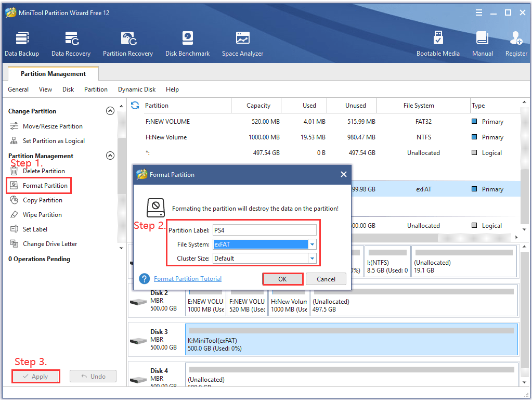The image size is (532, 400).
Task: Click sidebar scroll up arrow
Action: (122, 106)
